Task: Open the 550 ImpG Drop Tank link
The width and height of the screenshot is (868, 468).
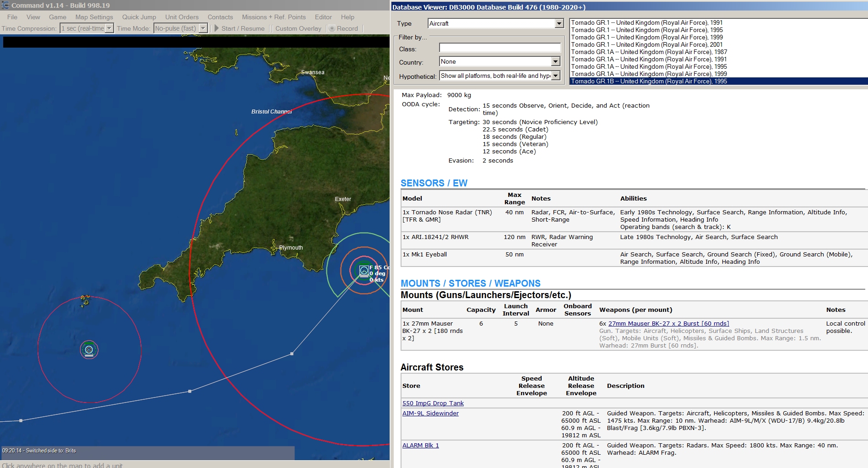Action: click(x=433, y=403)
